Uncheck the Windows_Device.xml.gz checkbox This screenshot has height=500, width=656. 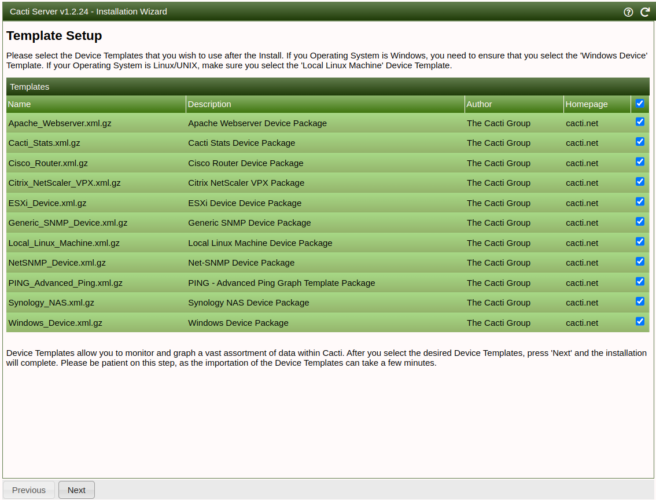[x=640, y=321]
